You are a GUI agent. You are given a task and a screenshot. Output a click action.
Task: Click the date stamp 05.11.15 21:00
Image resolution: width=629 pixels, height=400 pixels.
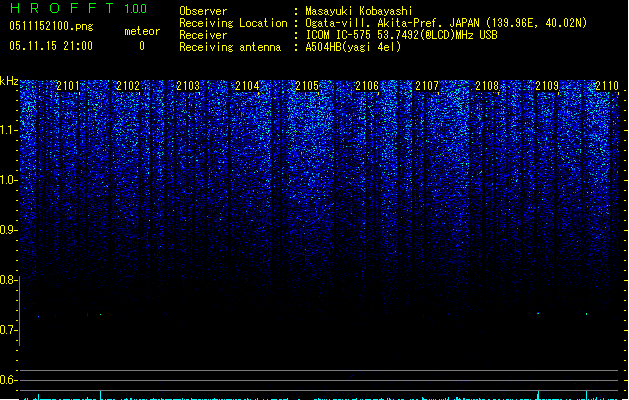coord(51,46)
